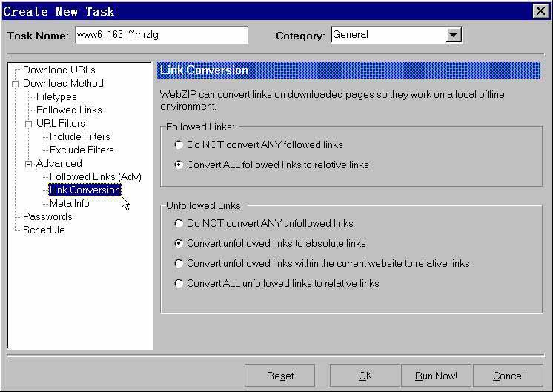
Task: Select 'Convert ALL unfollowed links to relative links'
Action: point(179,284)
